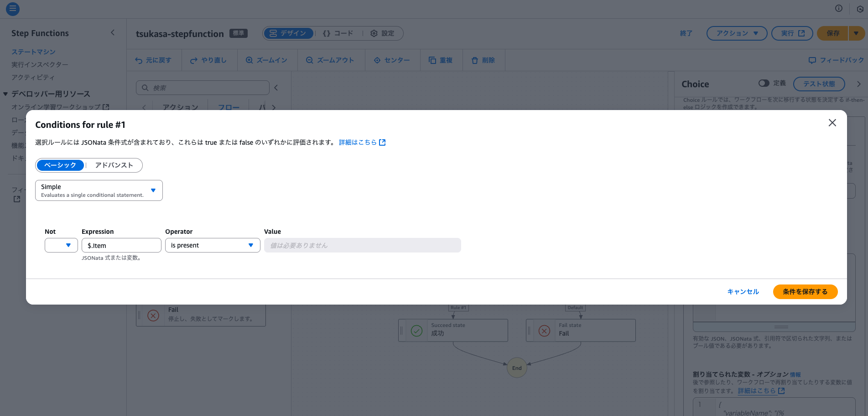The height and width of the screenshot is (416, 868).
Task: Click the 実行 button
Action: point(792,33)
